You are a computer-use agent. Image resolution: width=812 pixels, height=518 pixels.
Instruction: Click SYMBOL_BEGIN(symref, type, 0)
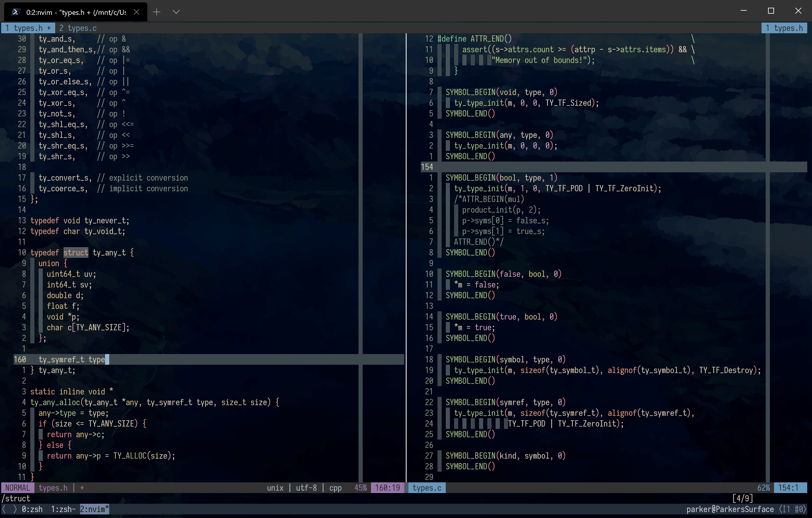[505, 402]
